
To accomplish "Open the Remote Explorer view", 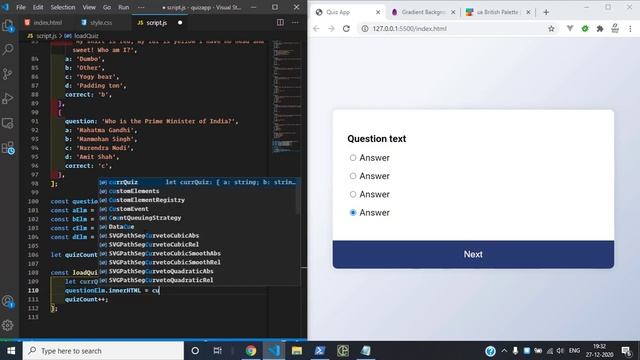I will point(8,123).
